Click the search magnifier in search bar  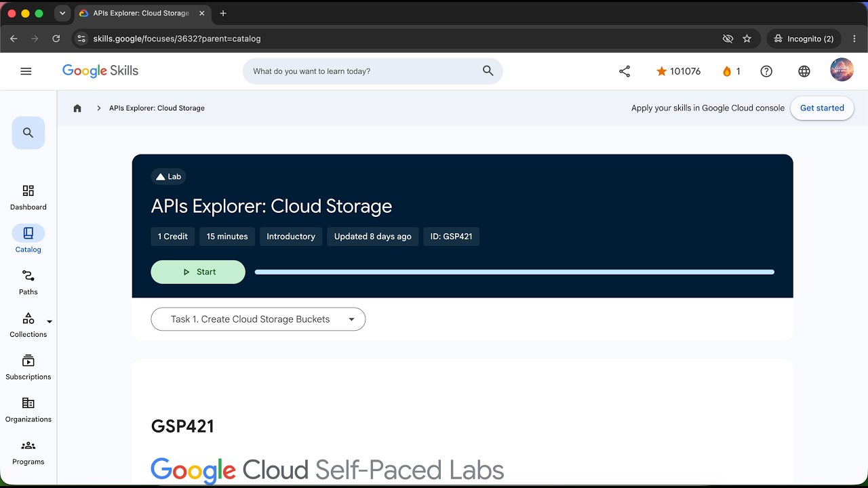(488, 71)
